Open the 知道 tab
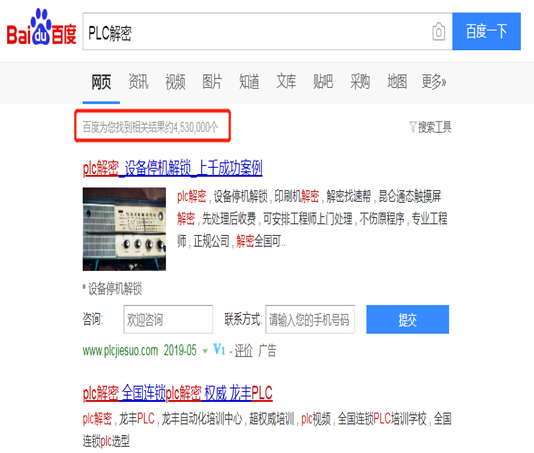The height and width of the screenshot is (453, 534). point(249,82)
